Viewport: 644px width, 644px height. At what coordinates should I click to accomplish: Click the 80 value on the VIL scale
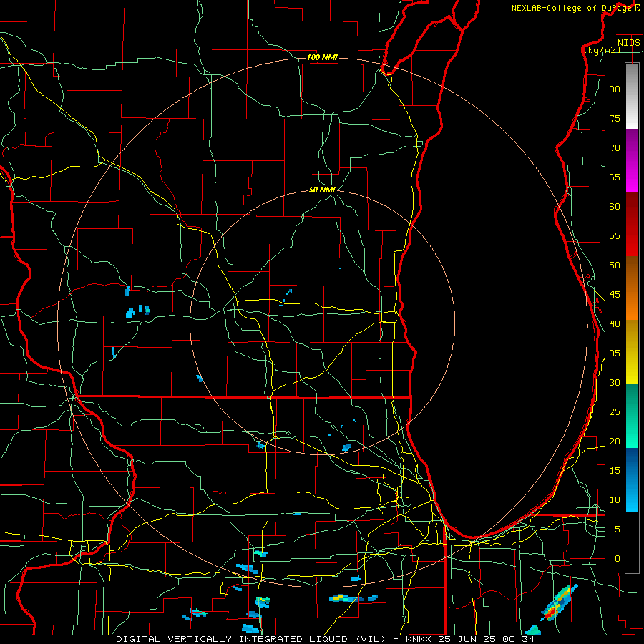point(615,89)
